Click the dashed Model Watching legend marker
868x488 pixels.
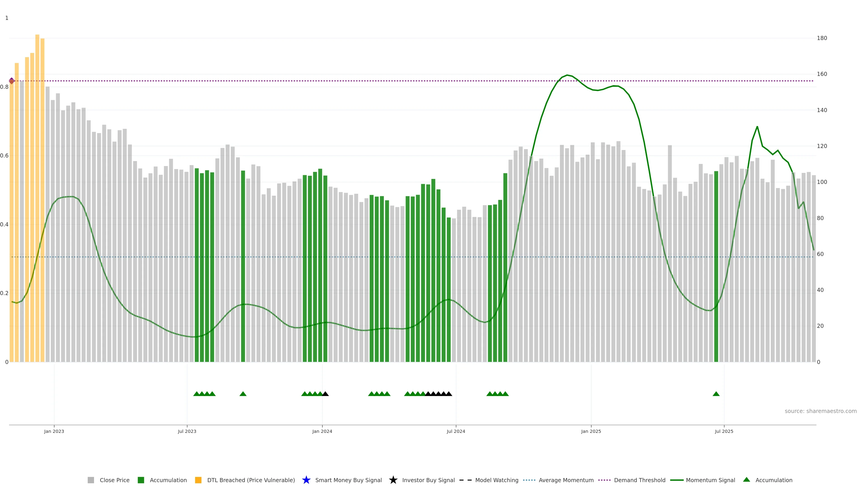(x=465, y=480)
